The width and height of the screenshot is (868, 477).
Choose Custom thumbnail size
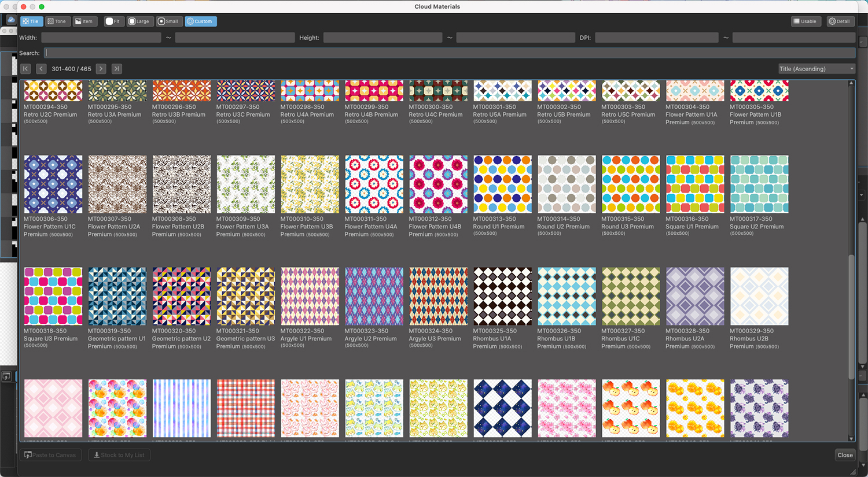coord(200,21)
